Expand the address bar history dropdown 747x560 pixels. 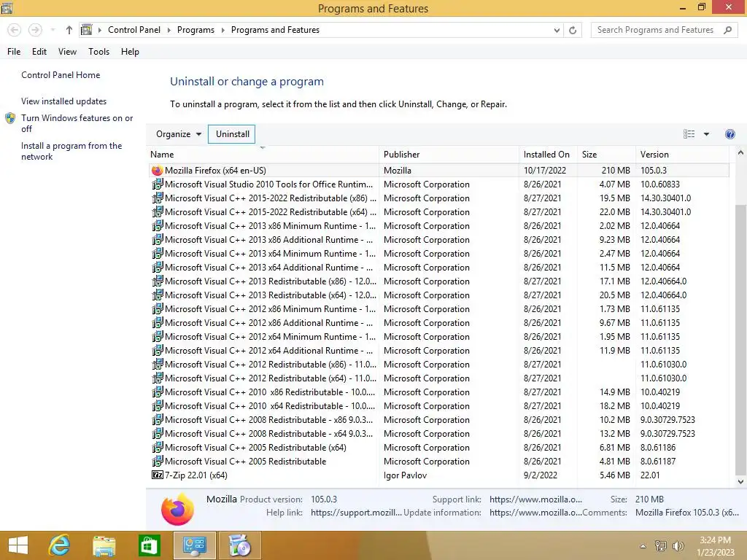coord(557,30)
